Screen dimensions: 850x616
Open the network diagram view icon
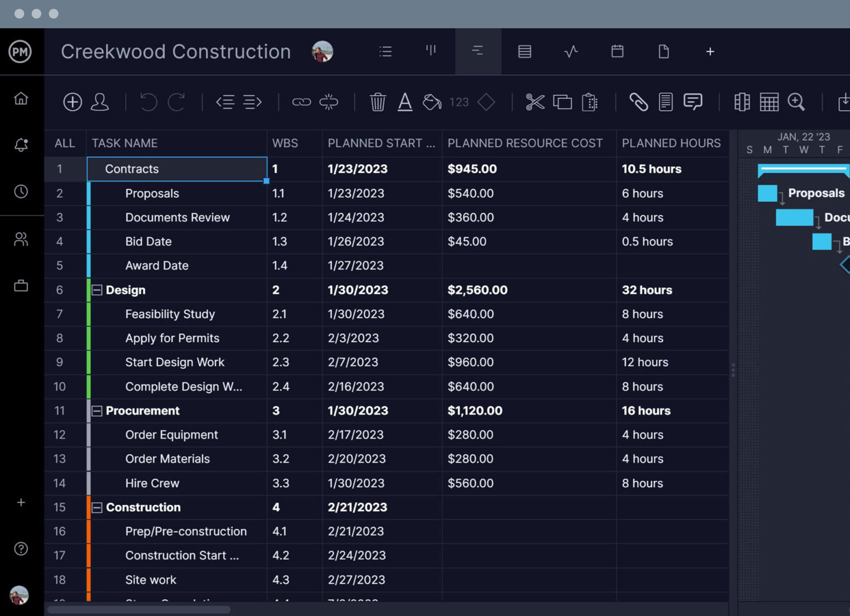571,51
